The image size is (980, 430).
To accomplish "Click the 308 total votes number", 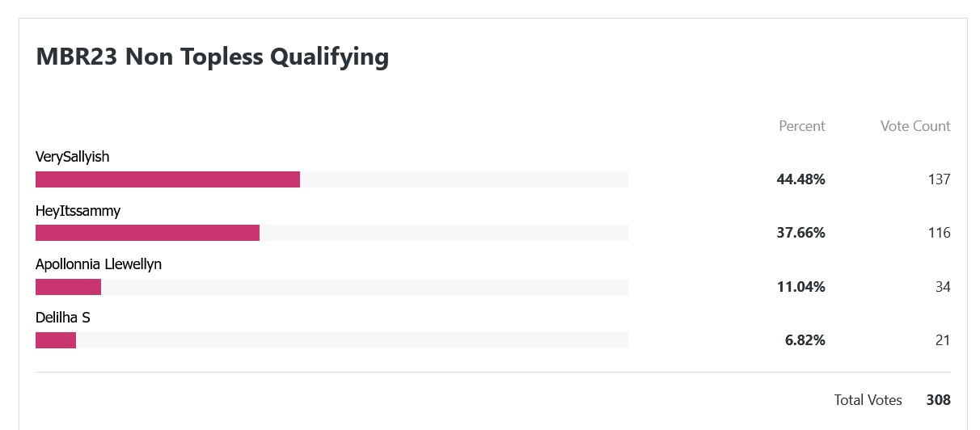I will (x=939, y=400).
